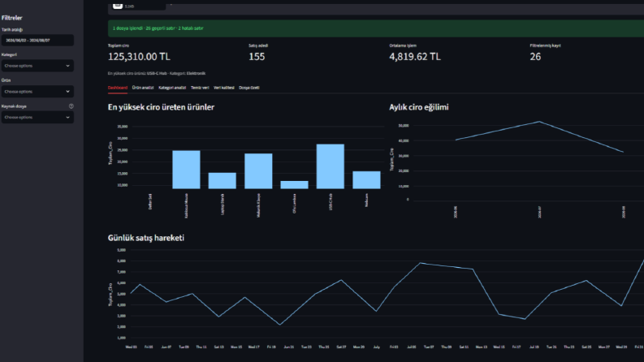The width and height of the screenshot is (644, 362).
Task: Click the 'Günlük satış hareketi' heading
Action: tap(146, 238)
